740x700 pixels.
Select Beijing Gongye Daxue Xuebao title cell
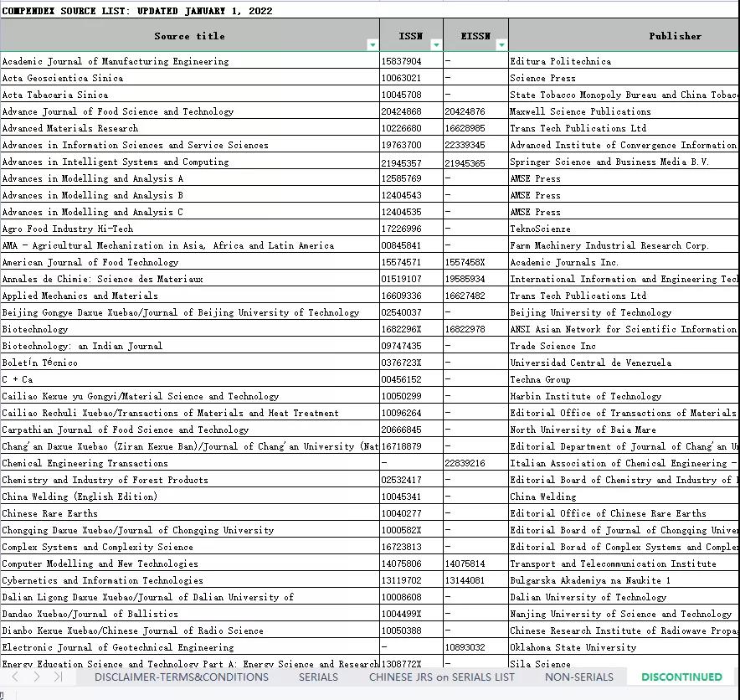pos(190,312)
